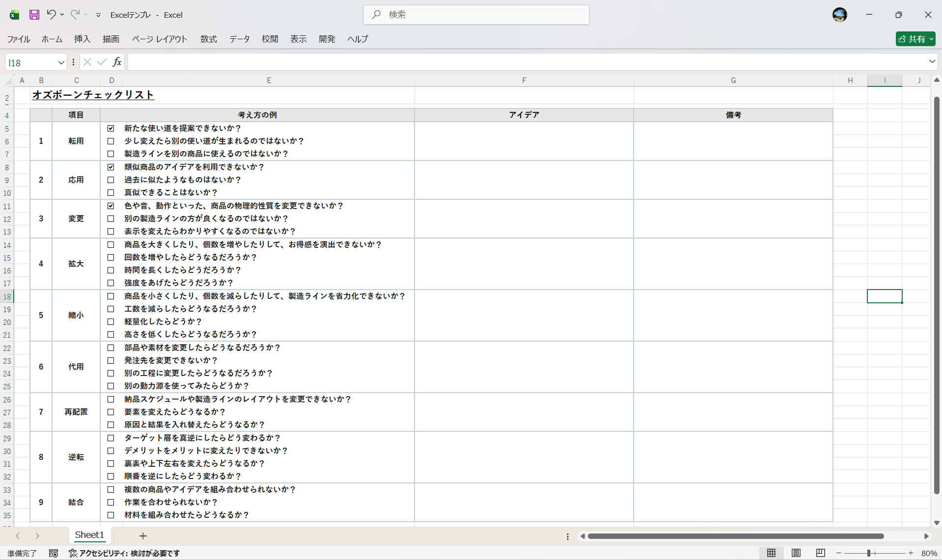
Task: Open the 挿入 ribbon tab
Action: pyautogui.click(x=82, y=39)
